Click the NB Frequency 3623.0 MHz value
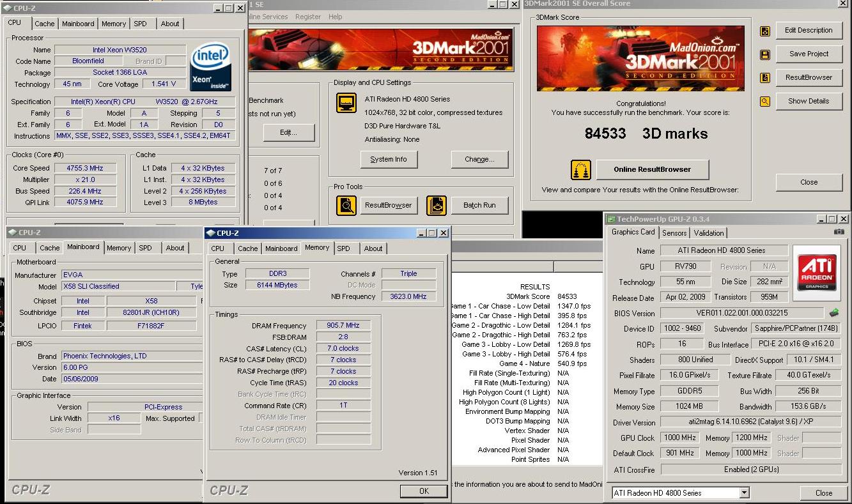 [x=408, y=296]
